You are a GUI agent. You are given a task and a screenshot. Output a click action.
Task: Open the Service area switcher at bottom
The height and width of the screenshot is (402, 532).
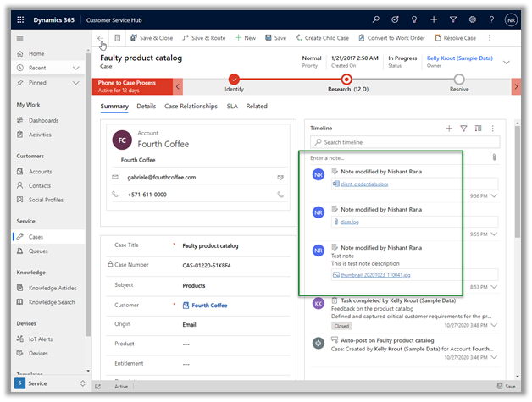[x=47, y=383]
